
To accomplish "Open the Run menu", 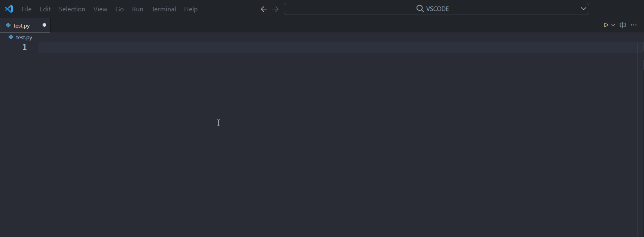I will pyautogui.click(x=137, y=9).
